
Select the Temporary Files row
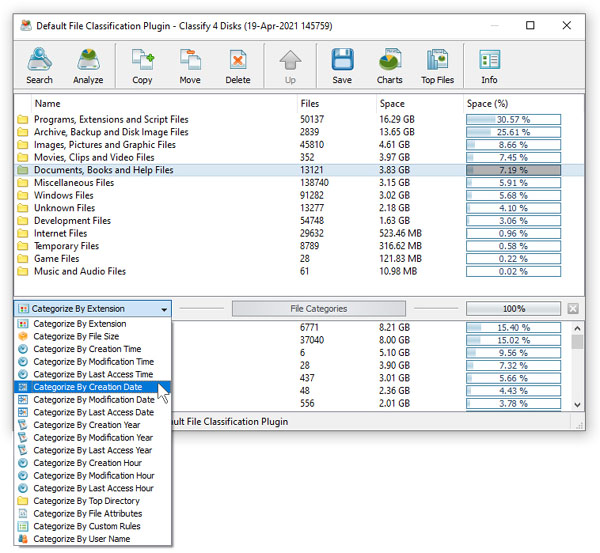299,246
